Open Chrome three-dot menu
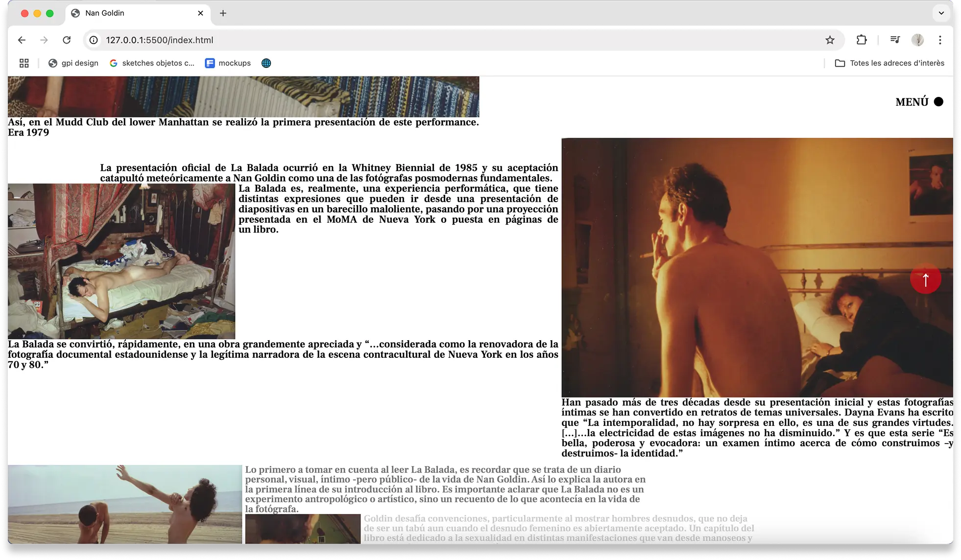Image resolution: width=961 pixels, height=560 pixels. [940, 40]
